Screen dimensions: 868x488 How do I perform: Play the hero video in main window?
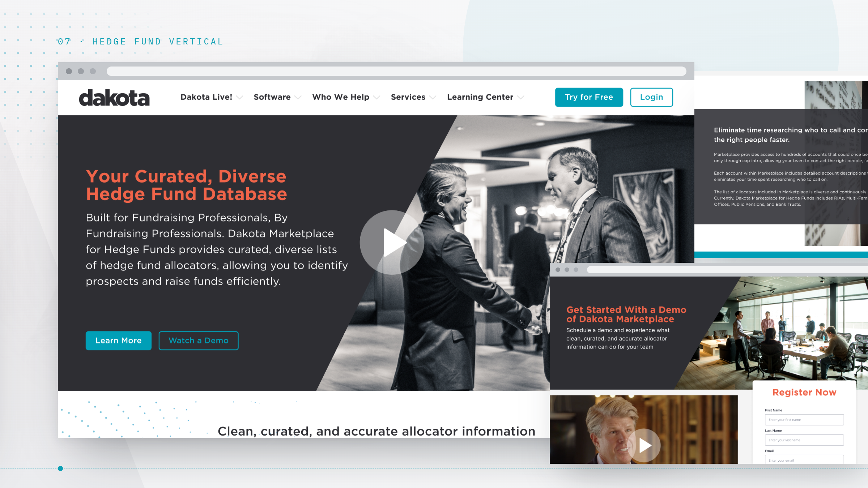[392, 242]
